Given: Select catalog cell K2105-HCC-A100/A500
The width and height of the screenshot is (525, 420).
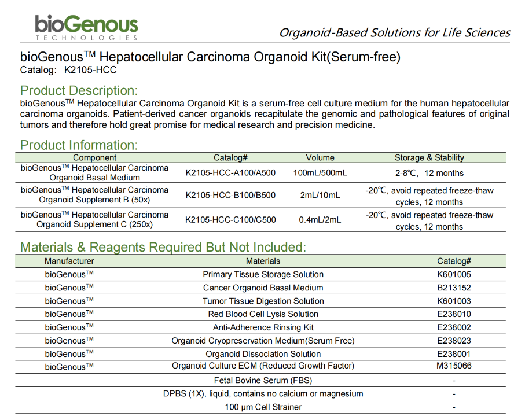Looking at the screenshot, I should pos(231,172).
